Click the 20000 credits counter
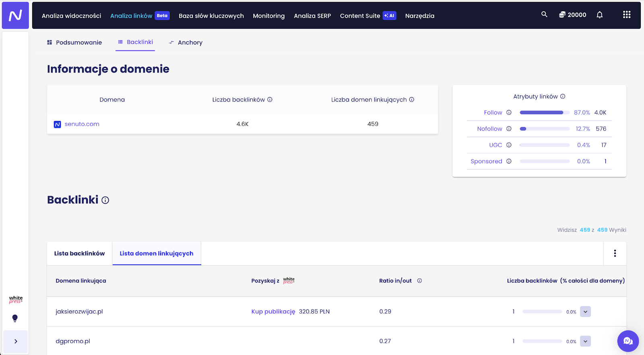 coord(577,15)
